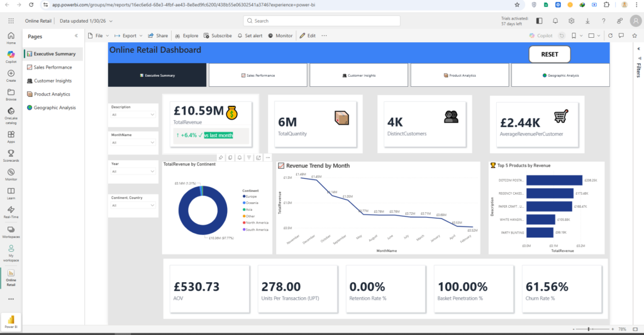Refresh visuals using the toolbar refresh icon
The image size is (644, 335).
pos(610,36)
